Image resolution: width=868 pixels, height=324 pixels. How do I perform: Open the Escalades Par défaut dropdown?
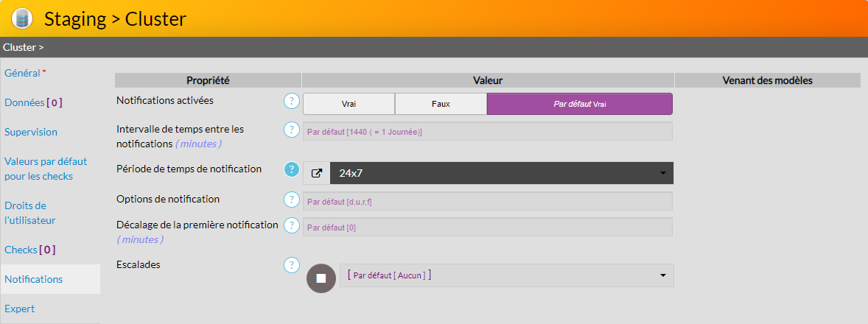(506, 275)
